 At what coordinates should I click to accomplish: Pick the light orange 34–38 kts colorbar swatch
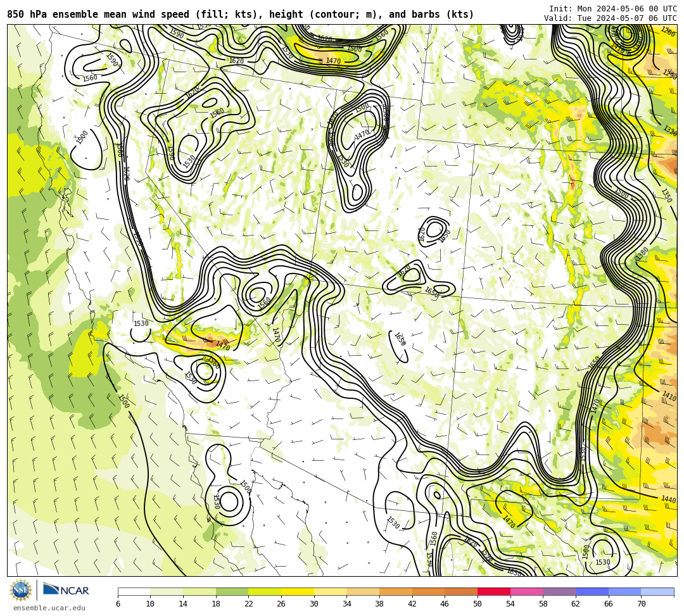point(363,591)
